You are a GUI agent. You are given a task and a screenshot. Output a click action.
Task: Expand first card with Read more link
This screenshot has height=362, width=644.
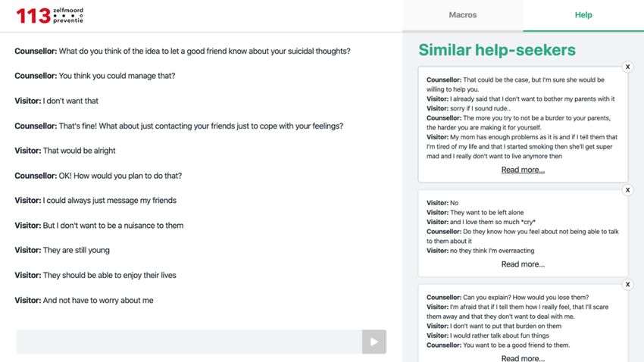[523, 170]
